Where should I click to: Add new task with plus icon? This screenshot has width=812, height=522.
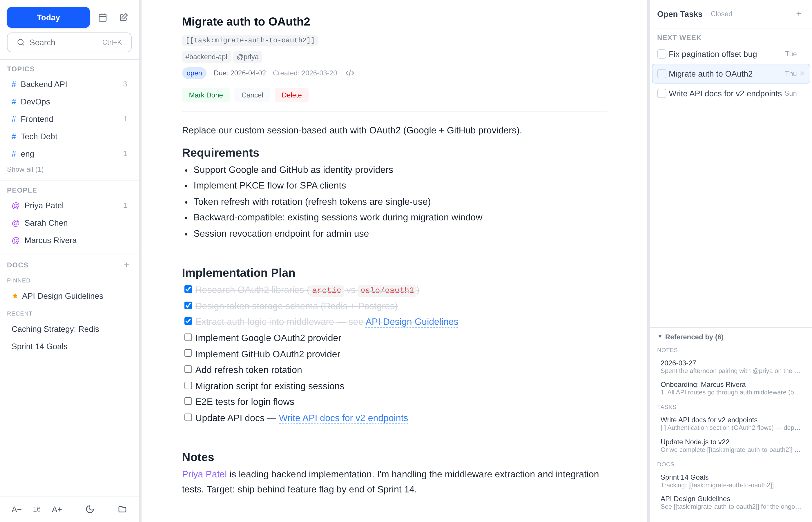tap(798, 14)
